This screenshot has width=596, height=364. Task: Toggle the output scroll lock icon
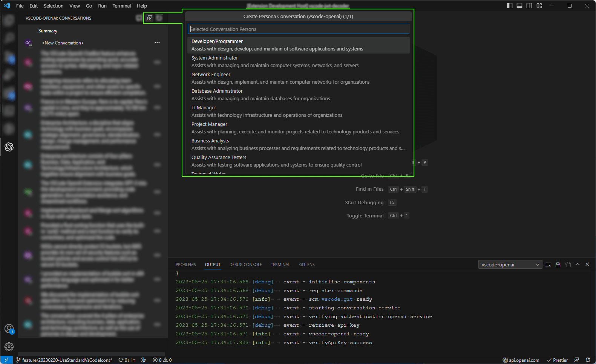(x=558, y=265)
